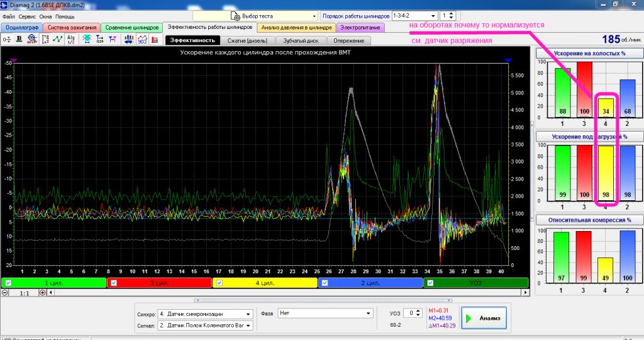Switch to the Анализ давления в цилиндре tab
This screenshot has width=644, height=340.
pyautogui.click(x=297, y=28)
